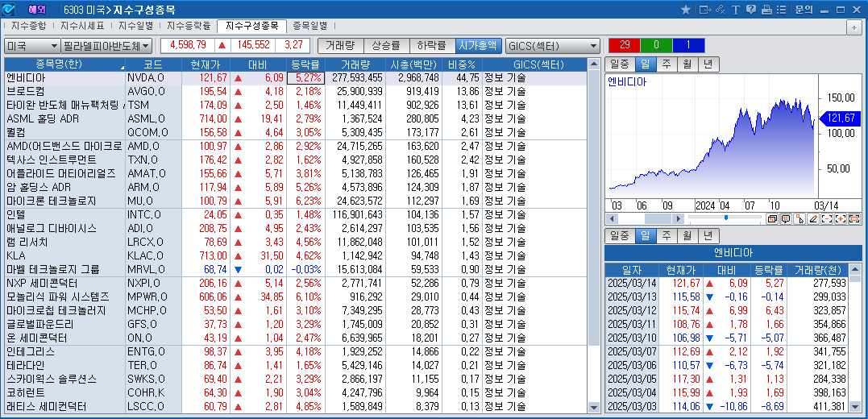Select the chart drawing pencil tool
The image size is (868, 419).
point(813,218)
